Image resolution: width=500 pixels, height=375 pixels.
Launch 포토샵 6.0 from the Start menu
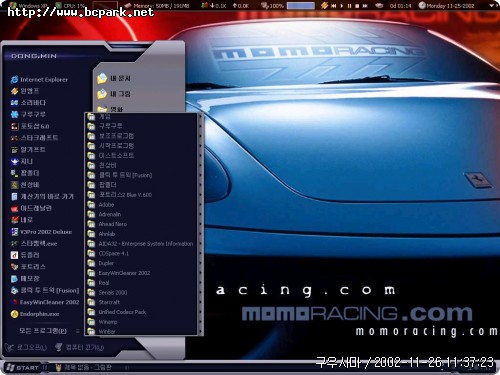point(30,126)
